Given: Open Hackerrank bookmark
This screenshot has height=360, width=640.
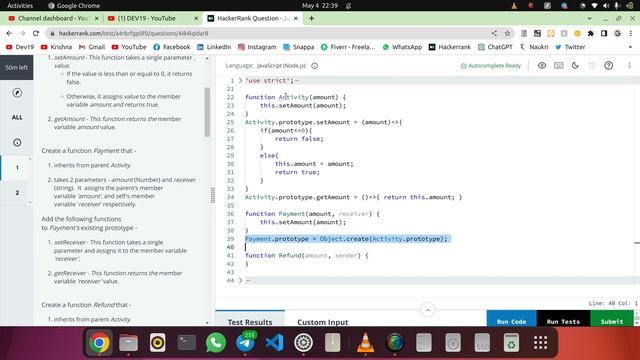Looking at the screenshot, I should pos(450,47).
